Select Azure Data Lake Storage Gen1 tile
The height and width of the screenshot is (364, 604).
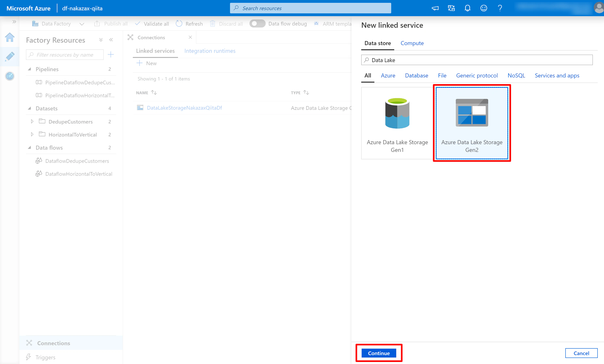click(x=397, y=123)
